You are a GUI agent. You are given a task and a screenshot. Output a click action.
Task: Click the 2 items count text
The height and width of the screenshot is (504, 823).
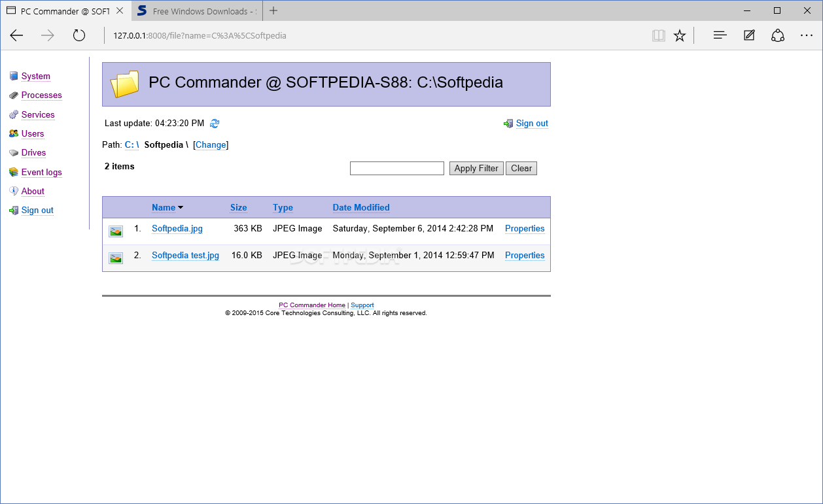[x=120, y=166]
